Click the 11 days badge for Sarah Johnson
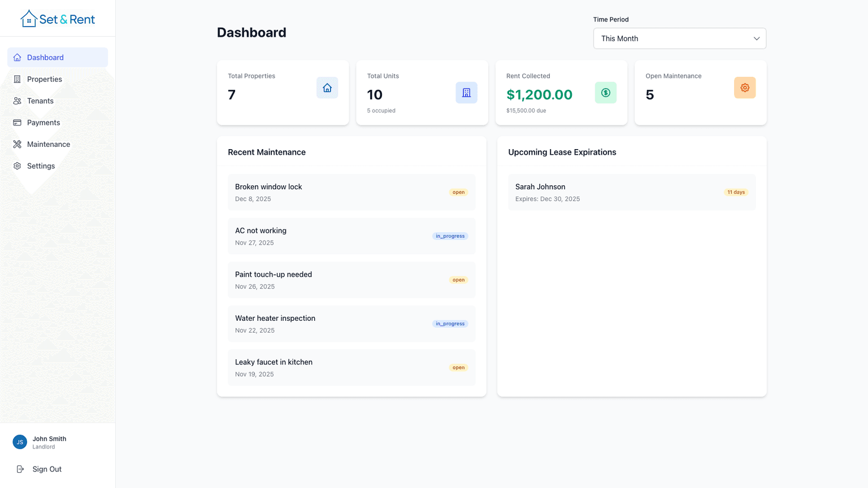Image resolution: width=868 pixels, height=488 pixels. tap(736, 192)
